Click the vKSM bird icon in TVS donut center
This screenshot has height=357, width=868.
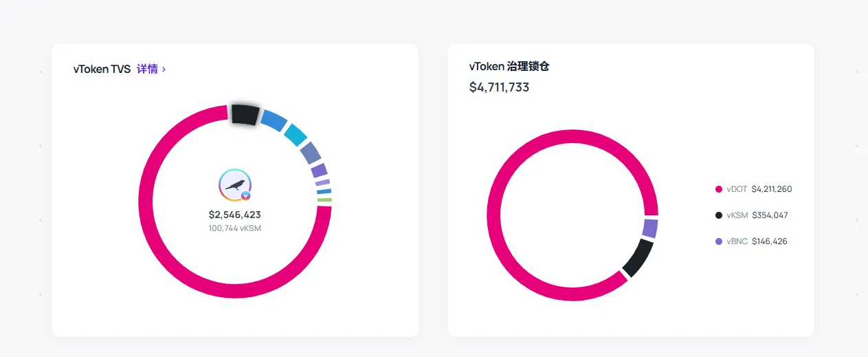pyautogui.click(x=235, y=185)
